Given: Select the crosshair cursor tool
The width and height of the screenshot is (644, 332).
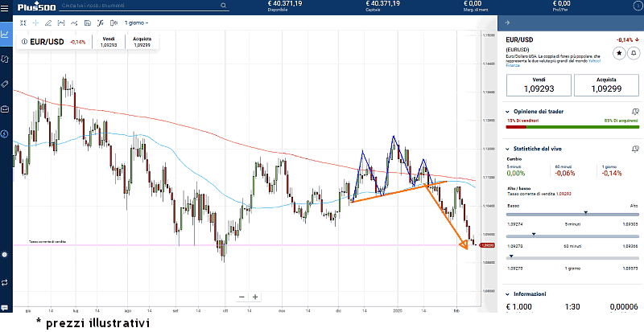Looking at the screenshot, I should (35, 23).
